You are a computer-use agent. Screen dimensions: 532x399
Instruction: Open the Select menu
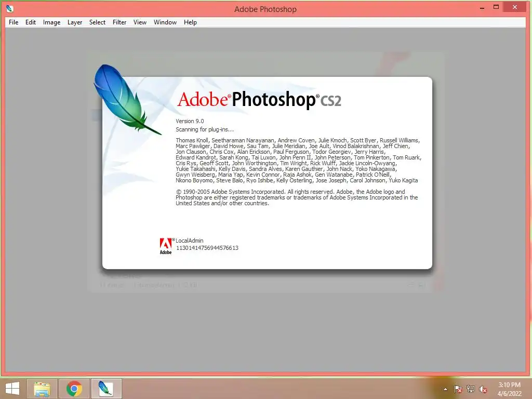pyautogui.click(x=97, y=22)
